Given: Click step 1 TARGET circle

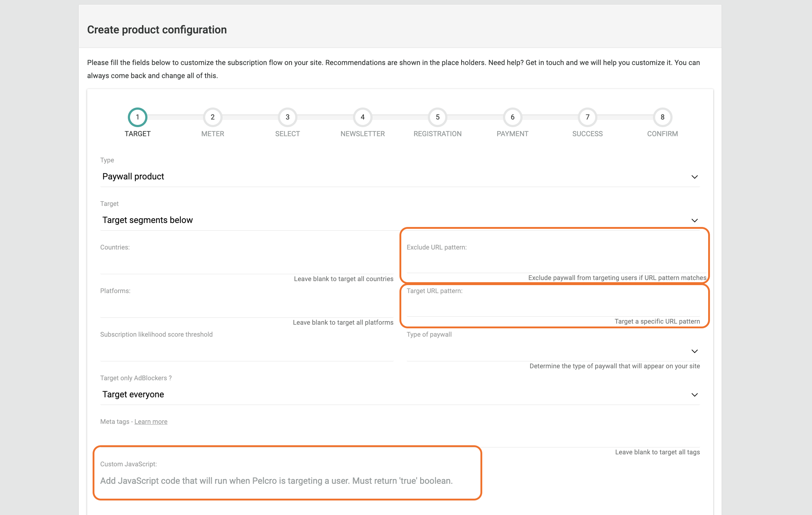Looking at the screenshot, I should [x=137, y=117].
